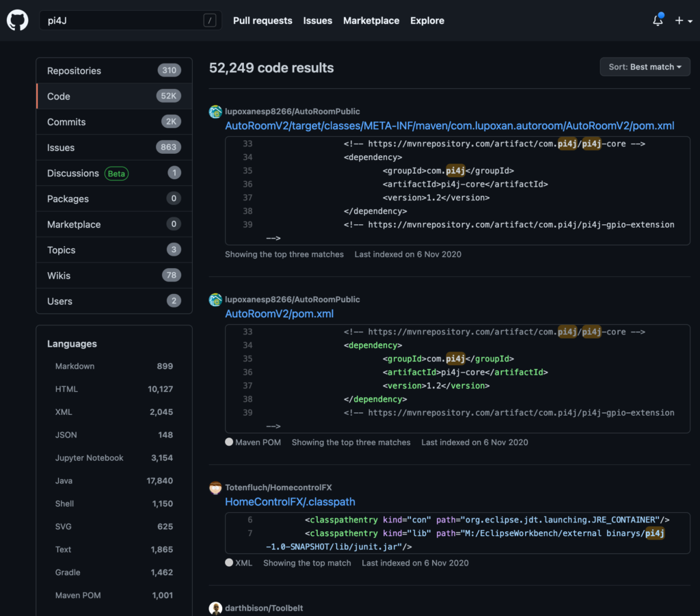Click Last indexed on 6 Nov 2020 under the first result
This screenshot has width=700, height=616.
pos(408,254)
